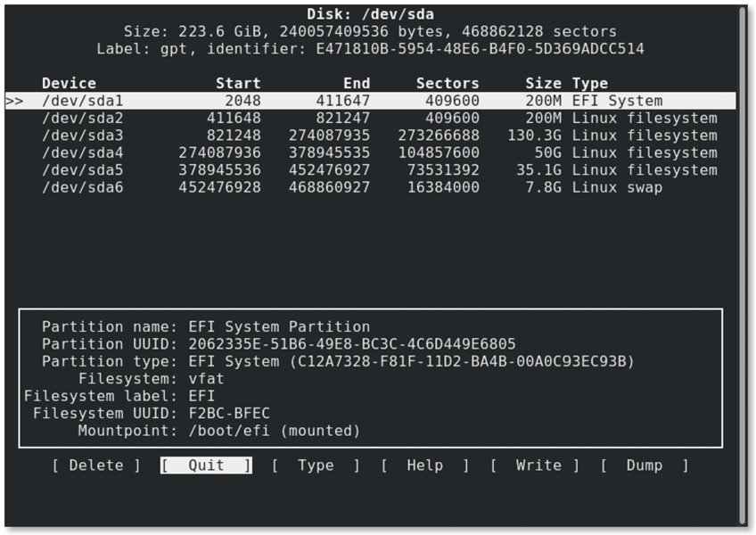Choose the highlighted Quit option
The width and height of the screenshot is (756, 535).
pos(206,465)
